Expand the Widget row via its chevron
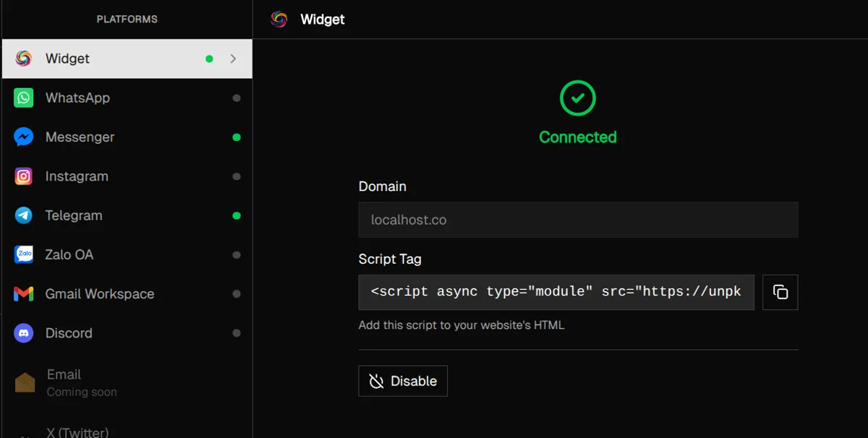 (233, 59)
